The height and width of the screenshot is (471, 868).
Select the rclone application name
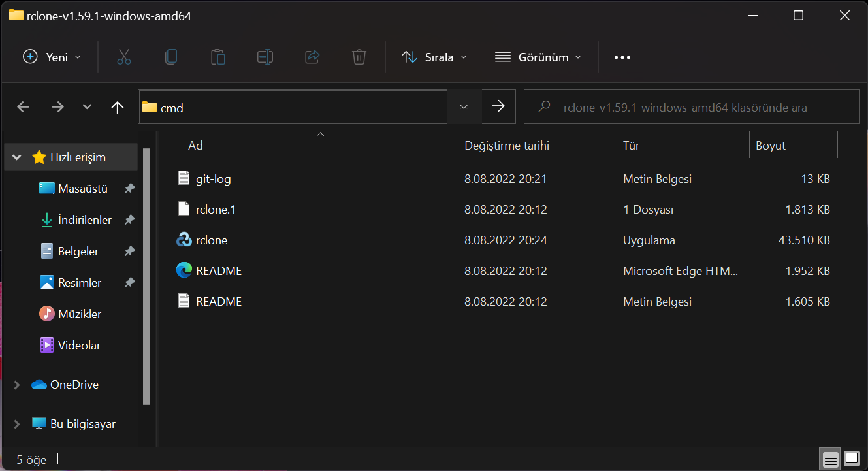coord(212,240)
